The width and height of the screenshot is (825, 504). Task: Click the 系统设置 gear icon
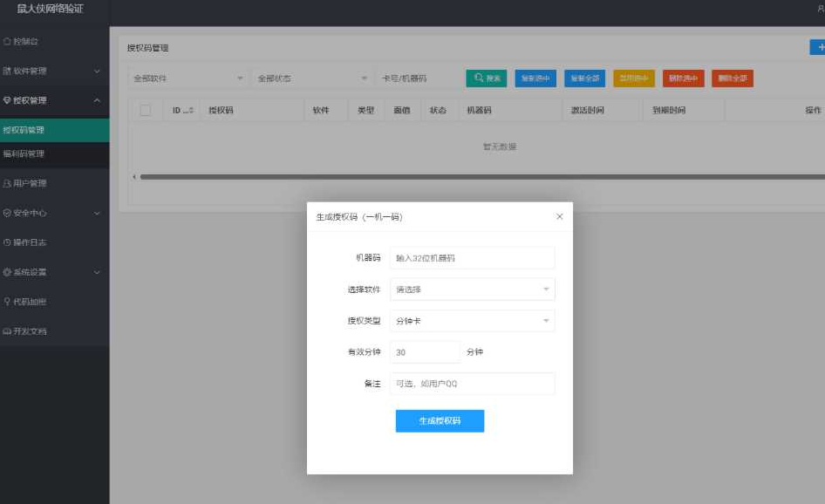pyautogui.click(x=7, y=272)
